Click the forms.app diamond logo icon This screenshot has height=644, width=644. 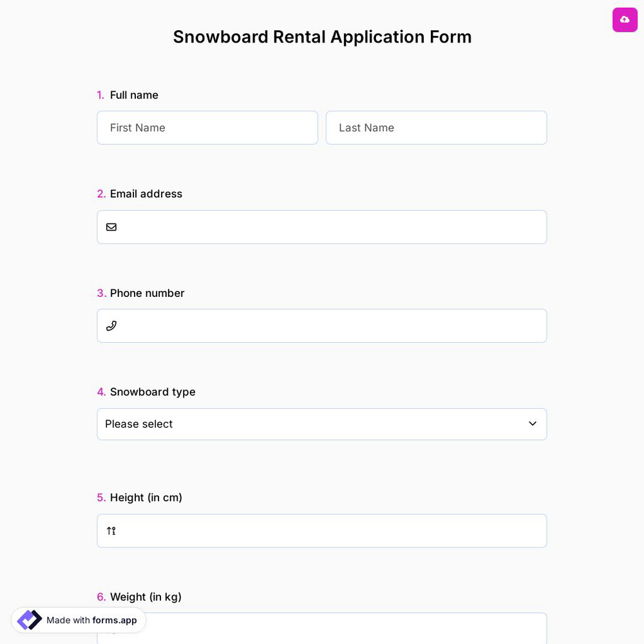click(x=29, y=620)
